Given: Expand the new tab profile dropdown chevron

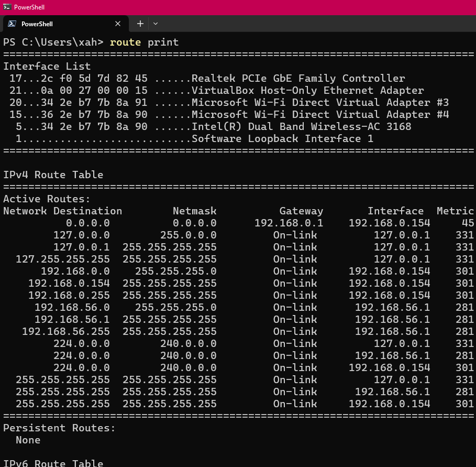Looking at the screenshot, I should coord(156,24).
